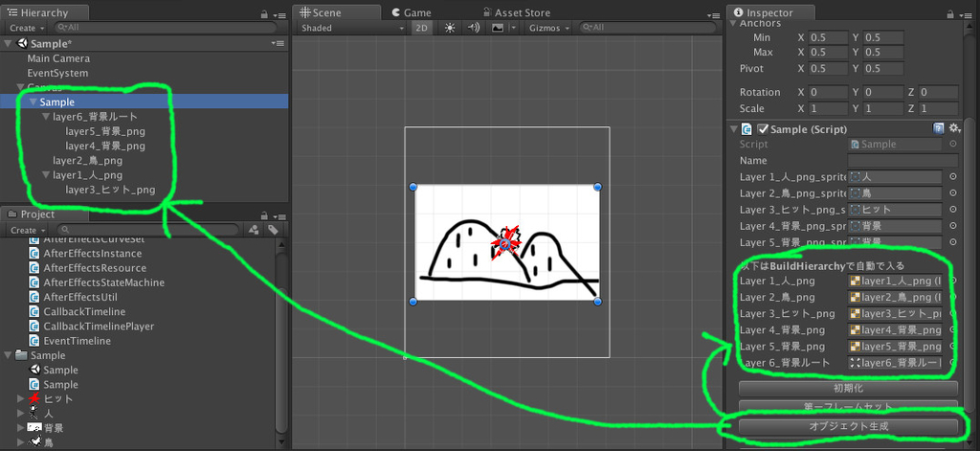Collapse the Sample* scene root
The height and width of the screenshot is (451, 980).
(8, 43)
